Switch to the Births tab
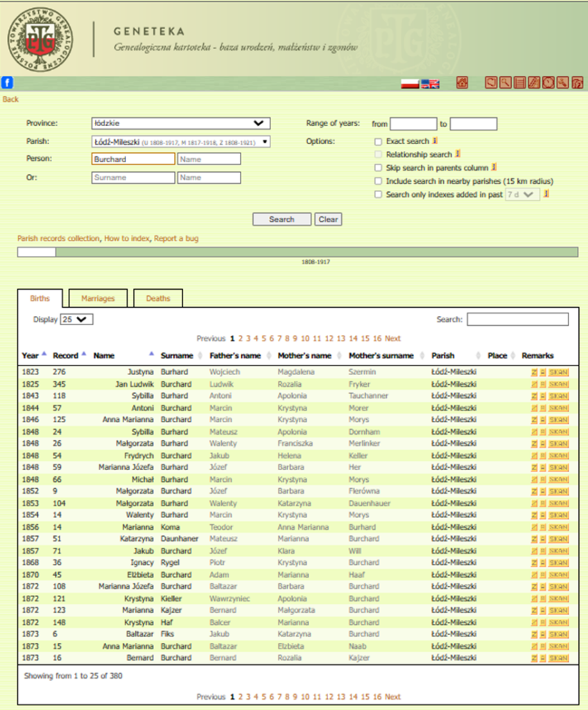Screen dimensions: 588x710 coord(40,298)
